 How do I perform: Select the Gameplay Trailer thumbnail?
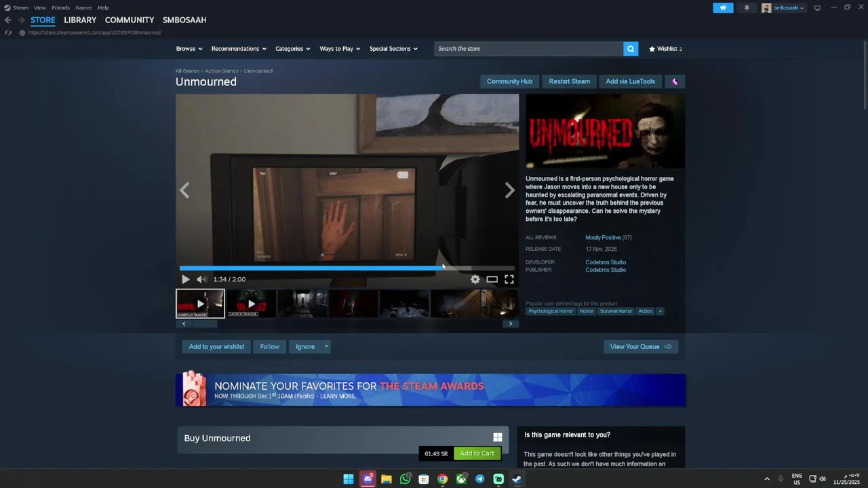200,304
